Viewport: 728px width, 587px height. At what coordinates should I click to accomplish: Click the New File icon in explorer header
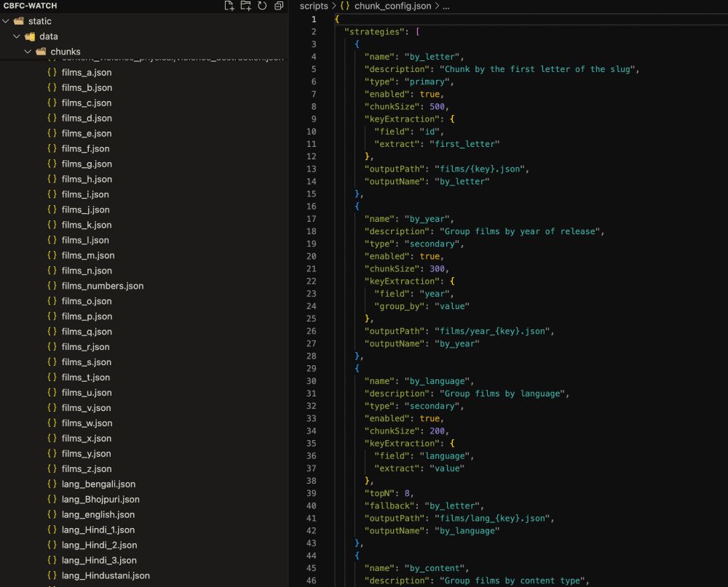pos(229,6)
